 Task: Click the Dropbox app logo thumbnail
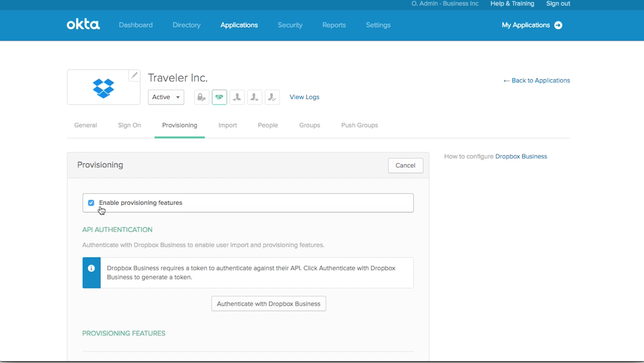tap(103, 88)
